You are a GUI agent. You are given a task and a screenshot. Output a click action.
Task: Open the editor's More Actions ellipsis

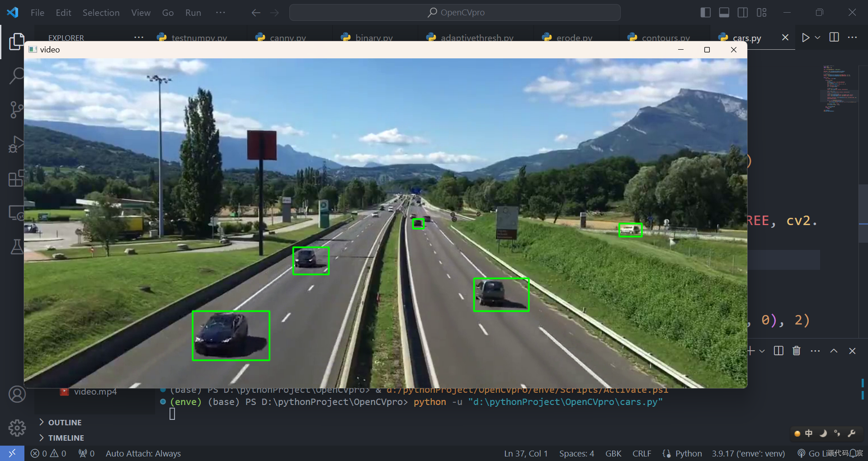coord(853,37)
